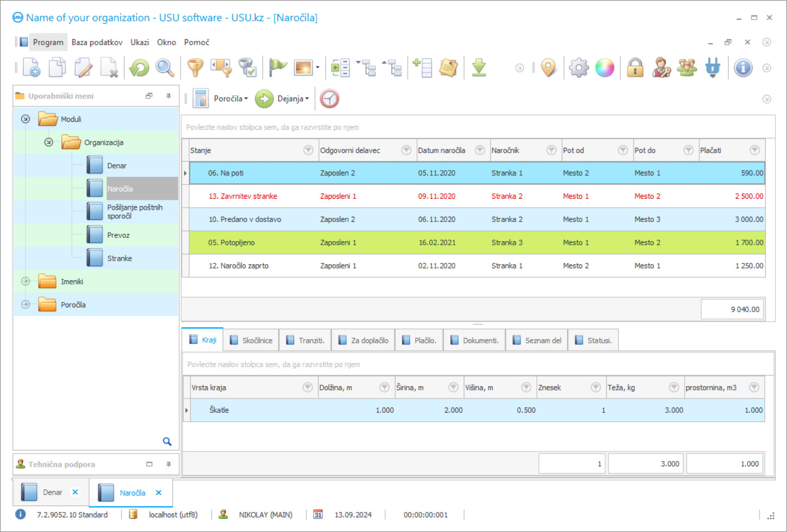Toggle filter on Plačati column
Viewport: 787px width, 532px height.
pyautogui.click(x=755, y=150)
